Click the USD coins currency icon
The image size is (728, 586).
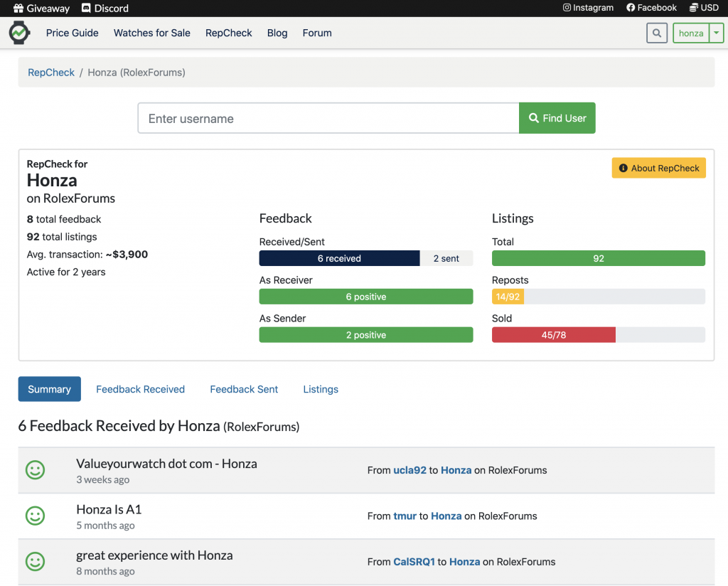click(694, 7)
